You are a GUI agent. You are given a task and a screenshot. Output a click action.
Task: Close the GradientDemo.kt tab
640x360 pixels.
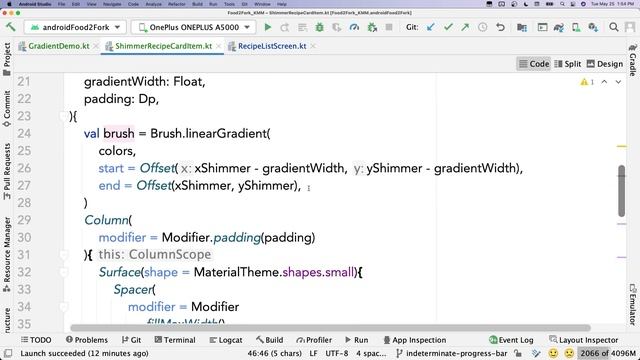point(96,46)
